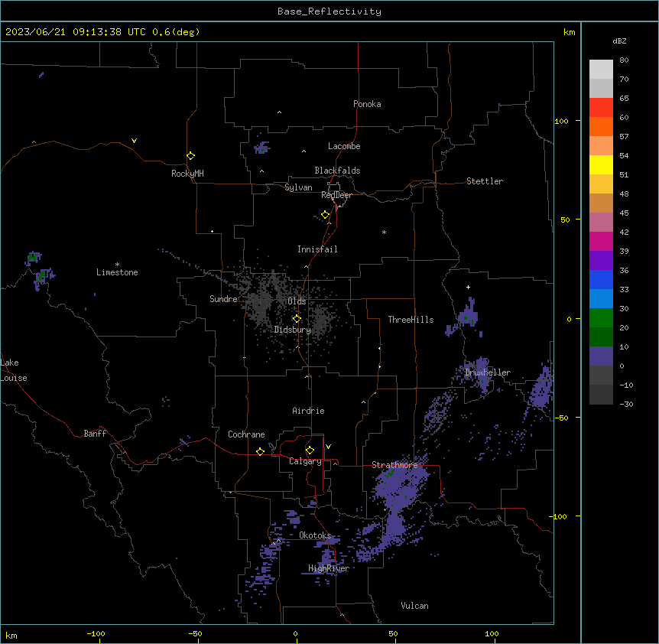The height and width of the screenshot is (644, 659).
Task: Click the Strathmore label
Action: point(394,465)
